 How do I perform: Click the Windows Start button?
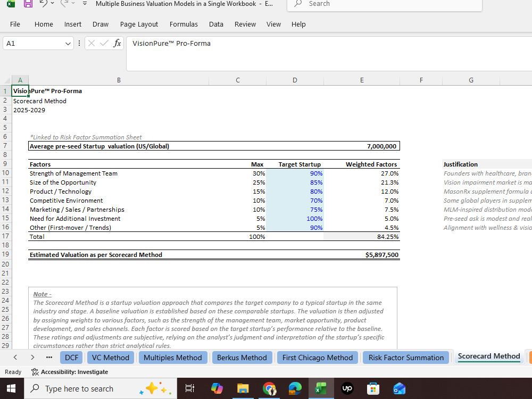tap(11, 388)
